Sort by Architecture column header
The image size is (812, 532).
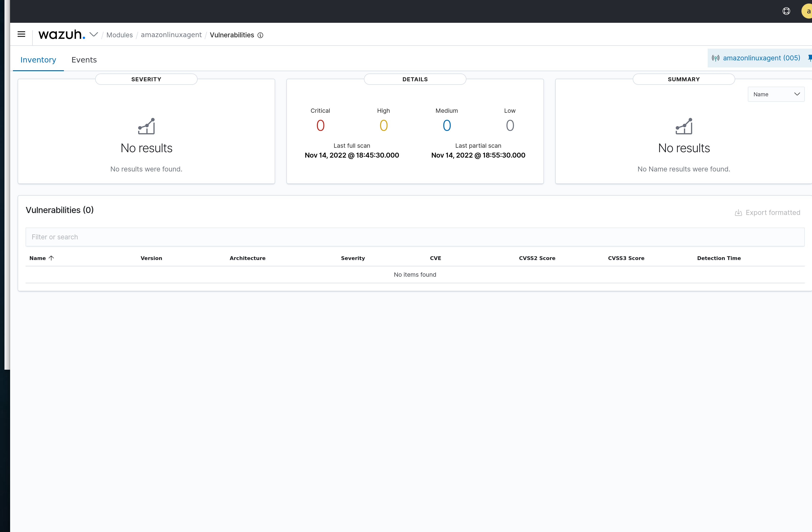248,258
